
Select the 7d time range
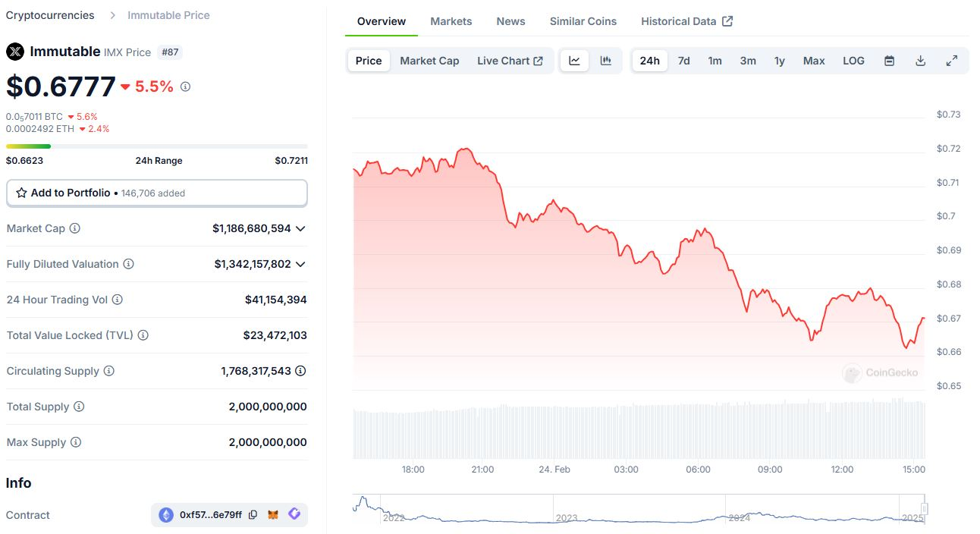[683, 61]
